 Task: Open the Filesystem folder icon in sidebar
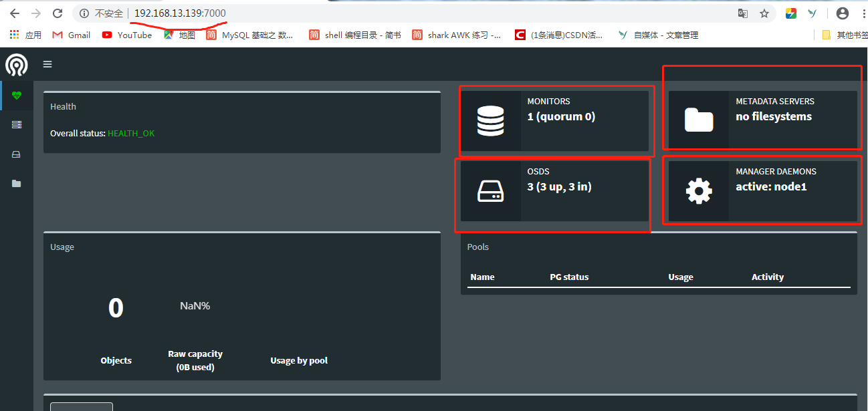coord(16,183)
